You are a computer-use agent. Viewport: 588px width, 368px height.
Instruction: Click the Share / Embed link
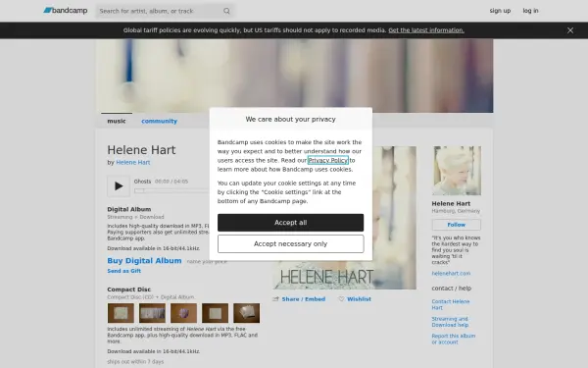coord(304,299)
